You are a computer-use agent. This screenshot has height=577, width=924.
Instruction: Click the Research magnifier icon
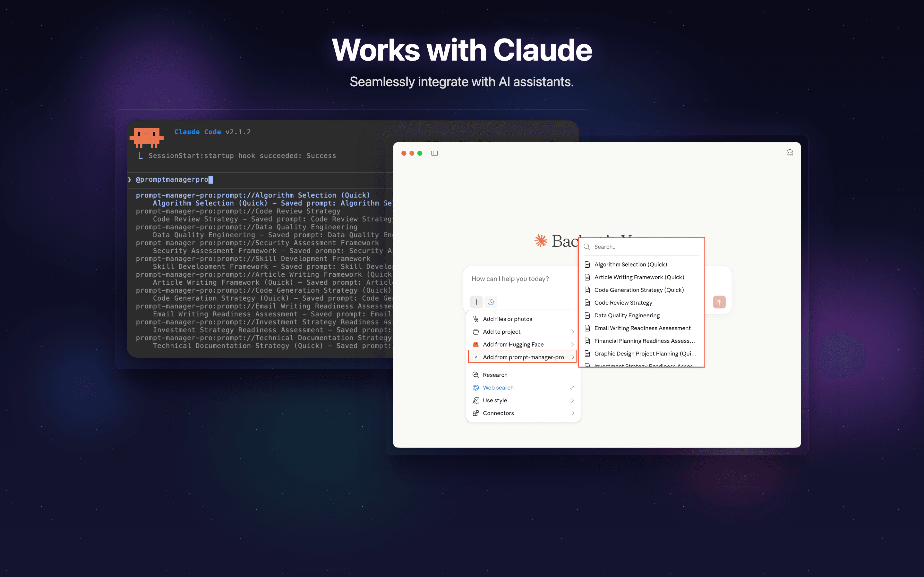pos(475,374)
